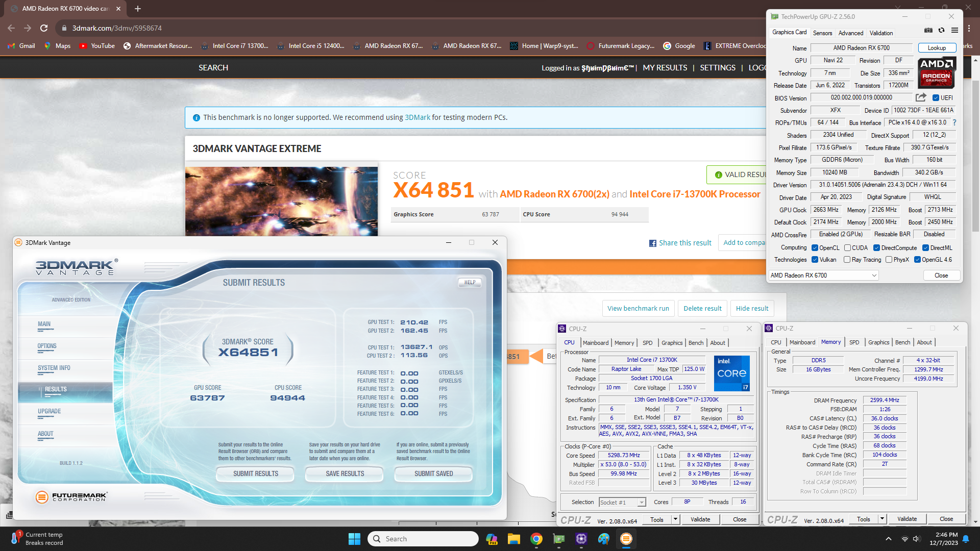Screen dimensions: 980x551
Task: Open GPU-Z hamburger menu
Action: 954,31
